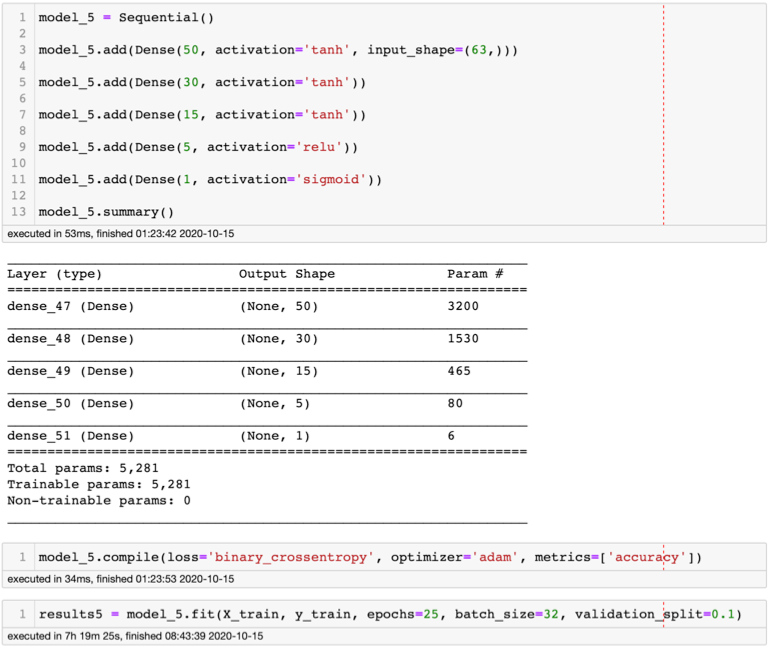Screen dimensions: 771x651
Task: Click line number 13 in first cell
Action: 19,212
